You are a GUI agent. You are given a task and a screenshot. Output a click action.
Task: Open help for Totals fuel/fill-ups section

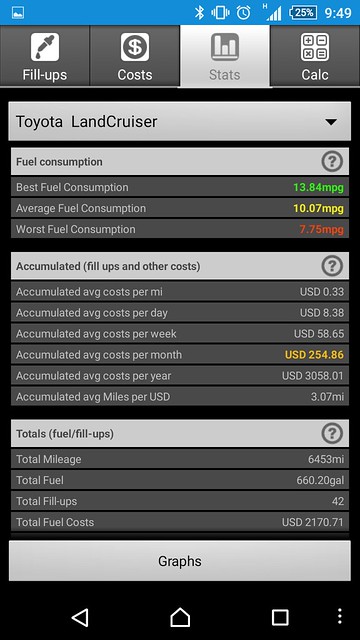point(332,433)
